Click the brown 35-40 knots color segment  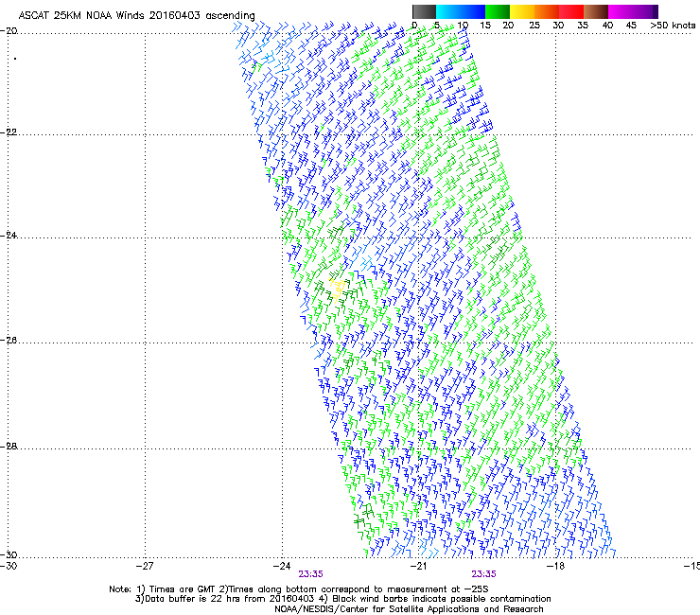(x=596, y=11)
